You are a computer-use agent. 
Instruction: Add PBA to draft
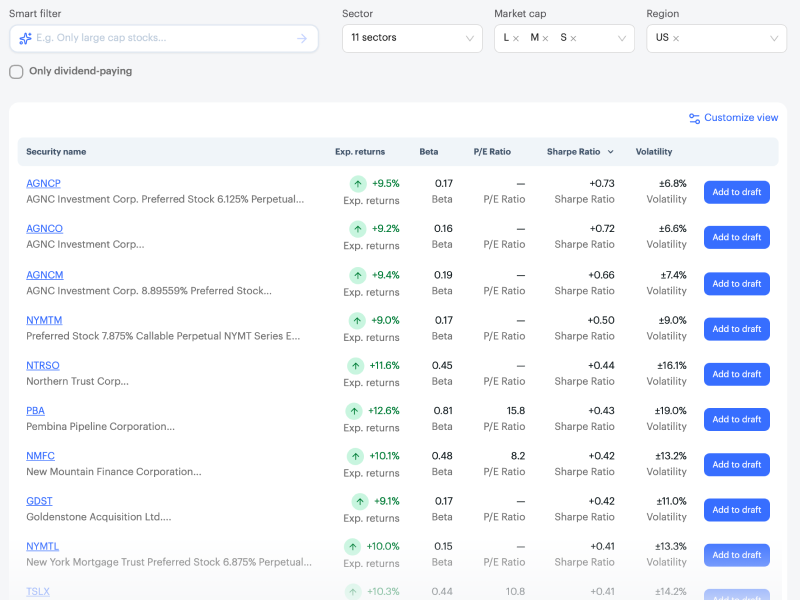pyautogui.click(x=737, y=420)
